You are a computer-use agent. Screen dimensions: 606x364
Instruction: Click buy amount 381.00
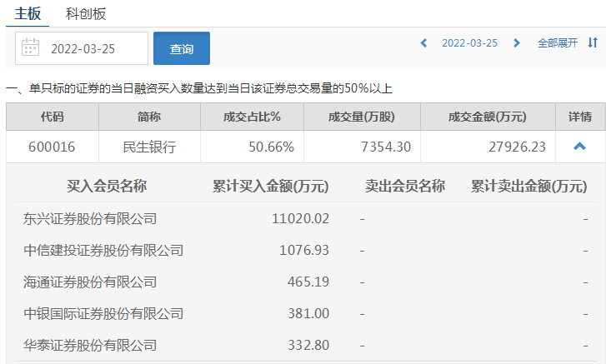pyautogui.click(x=308, y=314)
